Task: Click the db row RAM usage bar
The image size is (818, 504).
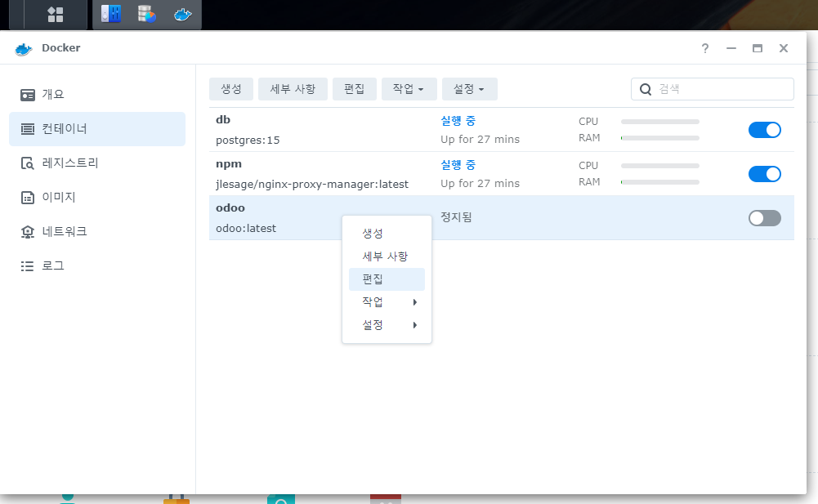Action: click(x=660, y=138)
